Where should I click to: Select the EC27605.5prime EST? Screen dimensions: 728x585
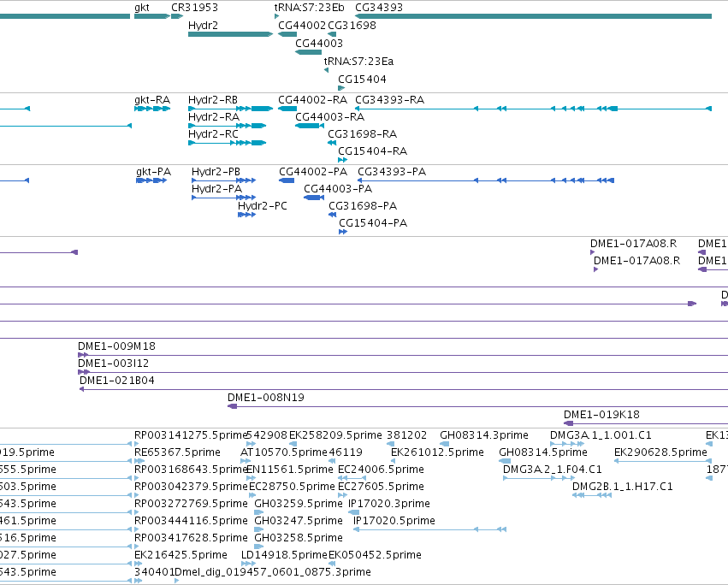coord(343,495)
